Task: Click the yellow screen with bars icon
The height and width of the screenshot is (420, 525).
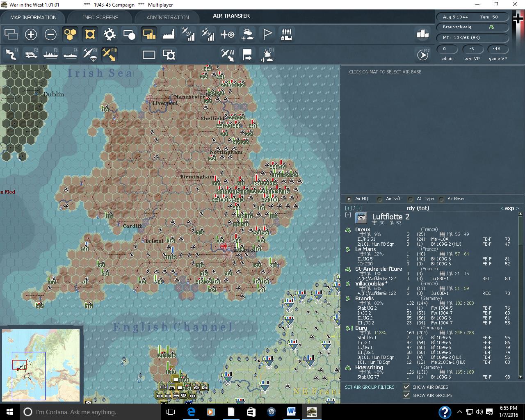Action: tap(149, 34)
